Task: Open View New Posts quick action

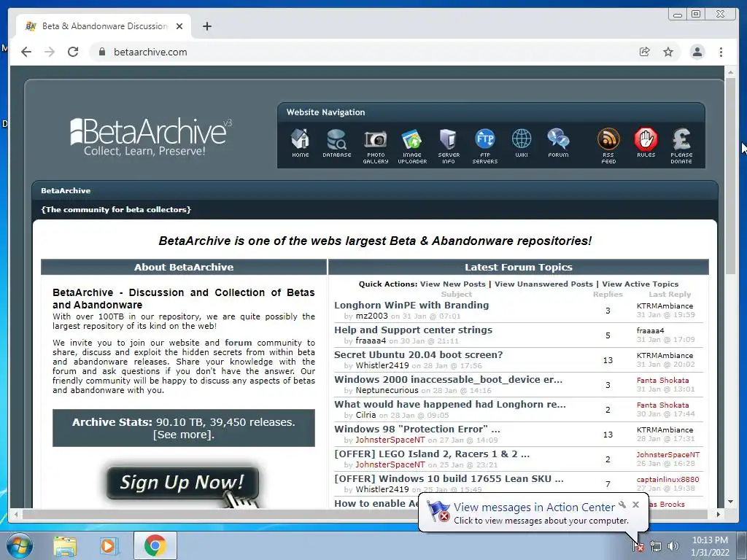Action: [x=452, y=284]
